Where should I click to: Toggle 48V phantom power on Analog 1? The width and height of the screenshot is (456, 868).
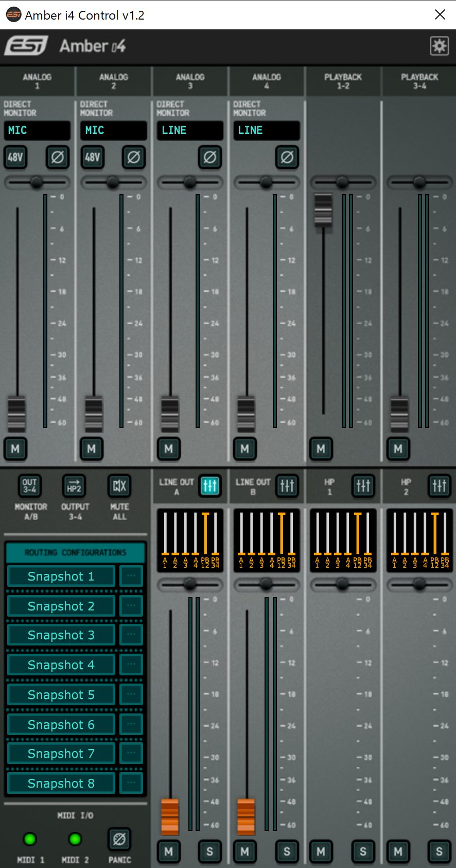(x=15, y=157)
